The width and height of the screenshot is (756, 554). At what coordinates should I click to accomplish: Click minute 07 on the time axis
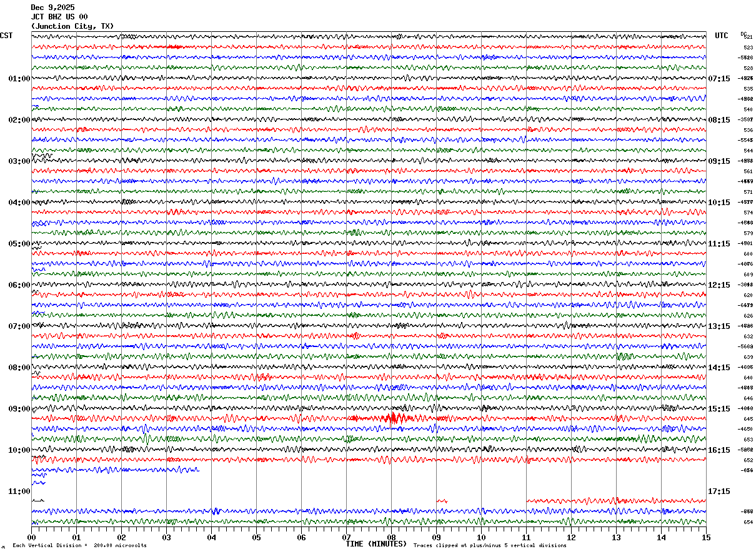coord(346,537)
